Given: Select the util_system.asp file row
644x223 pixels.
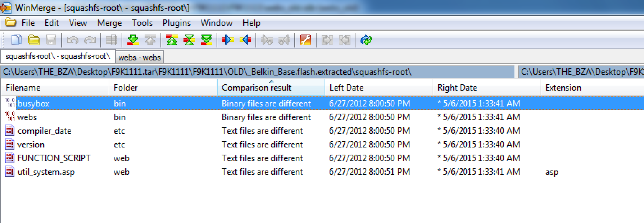Looking at the screenshot, I should pos(46,172).
